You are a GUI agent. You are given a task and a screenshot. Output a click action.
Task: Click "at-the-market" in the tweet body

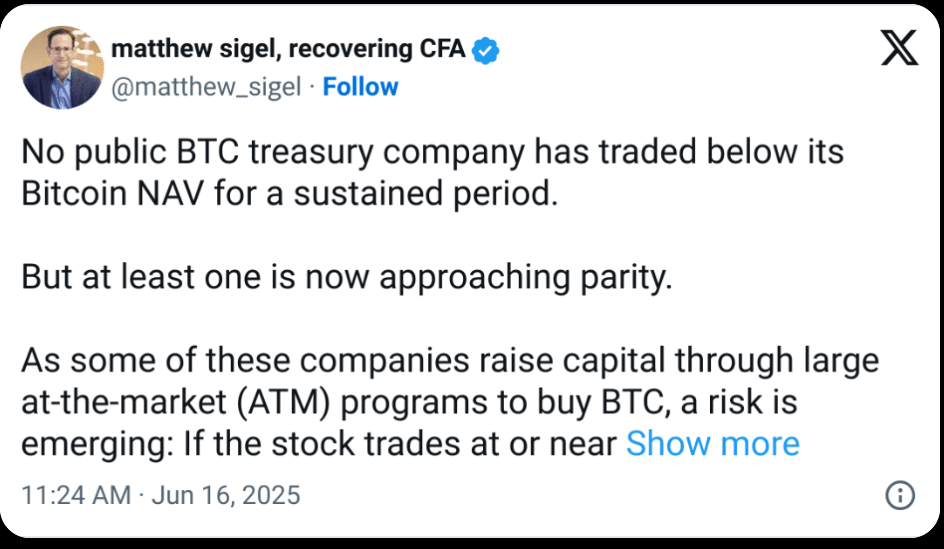(x=127, y=402)
